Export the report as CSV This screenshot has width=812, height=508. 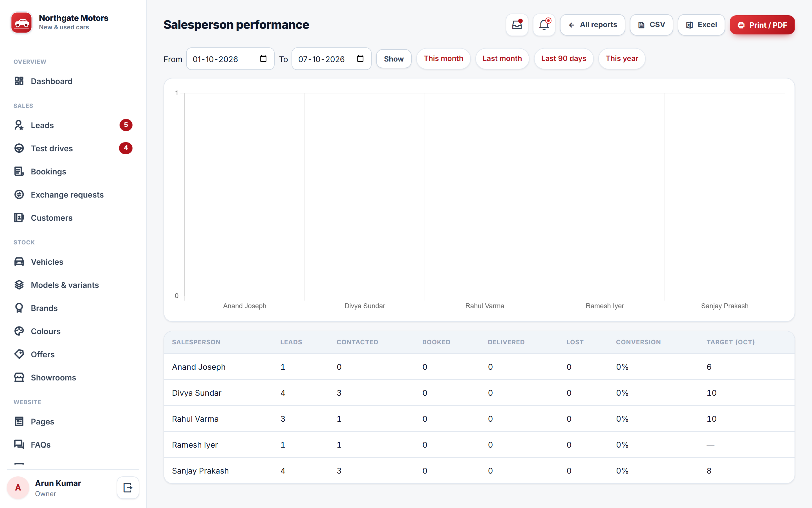651,25
